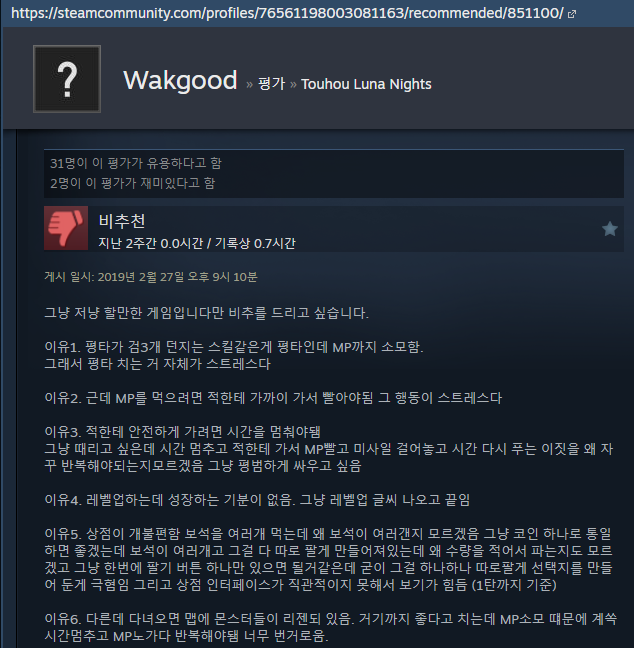The width and height of the screenshot is (634, 648).
Task: Click the opening sentence 그냥 저냥 할만한 게임
Action: [x=206, y=313]
